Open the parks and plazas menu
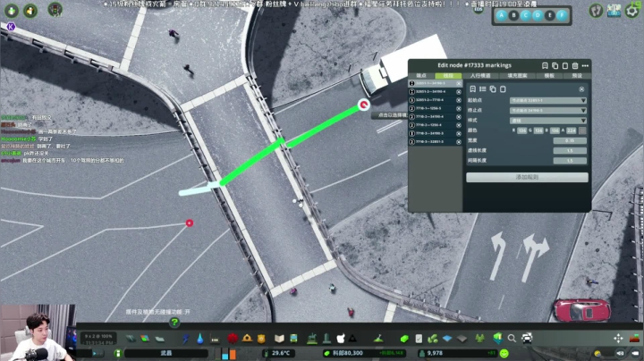This screenshot has height=361, width=644. (312, 339)
